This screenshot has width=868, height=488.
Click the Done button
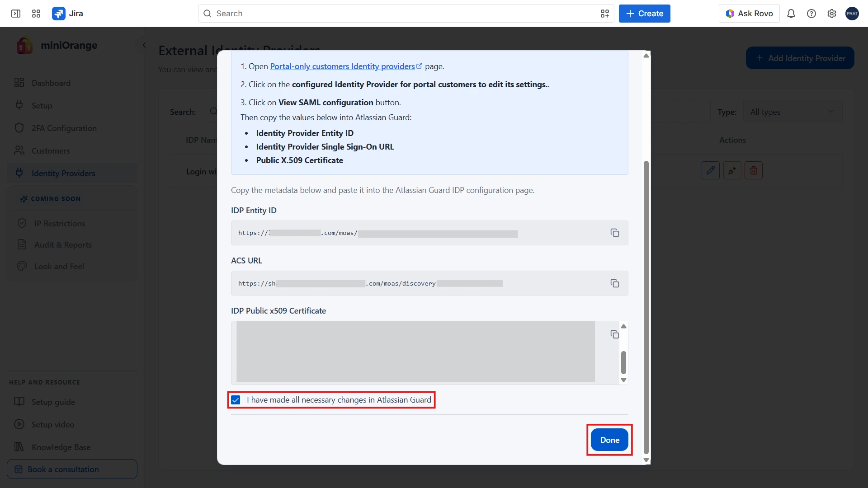pyautogui.click(x=609, y=440)
